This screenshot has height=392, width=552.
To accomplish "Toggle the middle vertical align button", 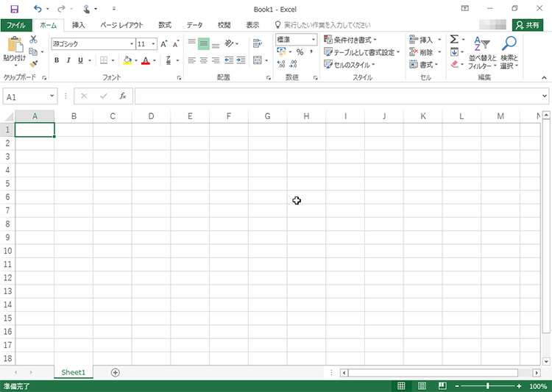I will [203, 44].
